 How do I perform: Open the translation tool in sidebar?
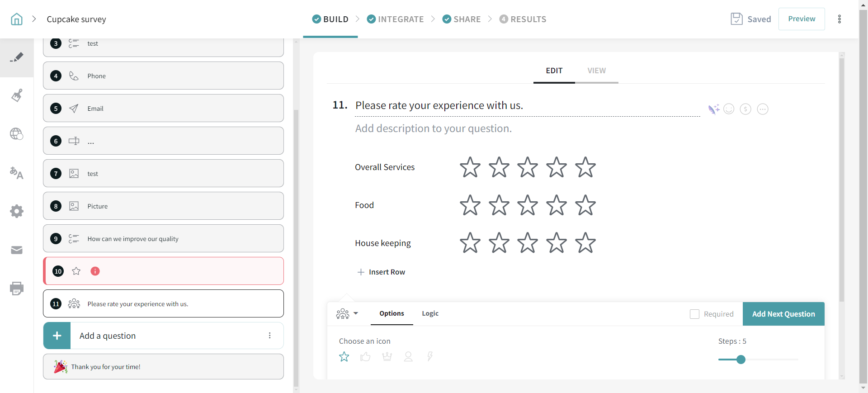point(17,173)
